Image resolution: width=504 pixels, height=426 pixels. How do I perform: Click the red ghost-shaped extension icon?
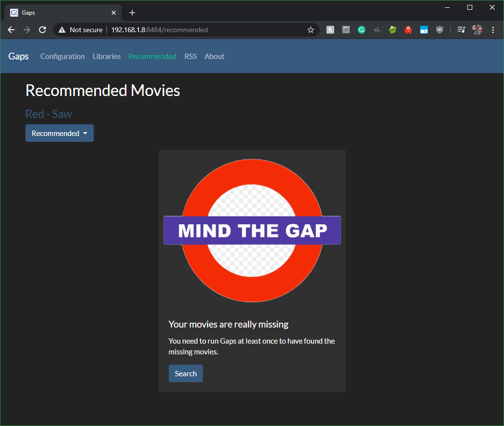pos(408,30)
